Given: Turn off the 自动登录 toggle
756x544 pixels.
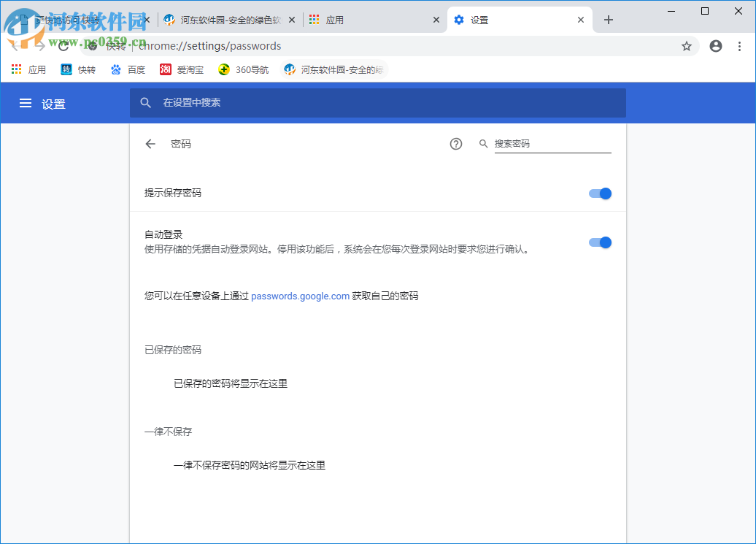Looking at the screenshot, I should [600, 242].
